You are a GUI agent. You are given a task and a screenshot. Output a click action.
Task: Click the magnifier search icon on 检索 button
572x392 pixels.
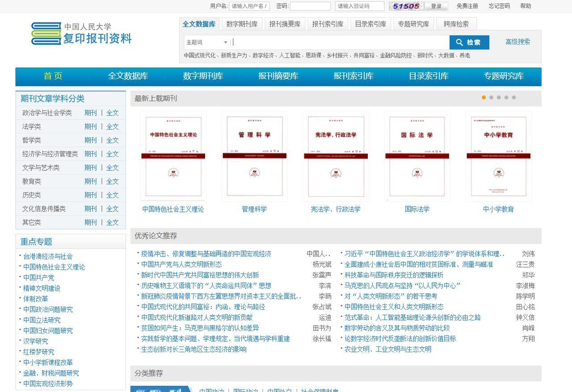[x=460, y=42]
